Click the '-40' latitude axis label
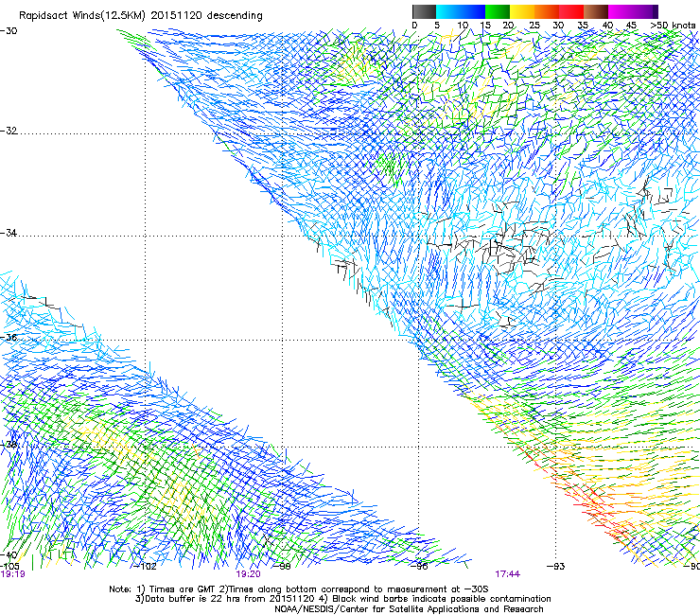 tap(9, 555)
